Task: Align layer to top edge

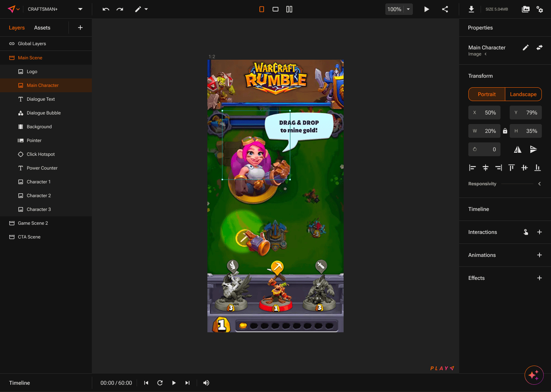Action: (512, 168)
